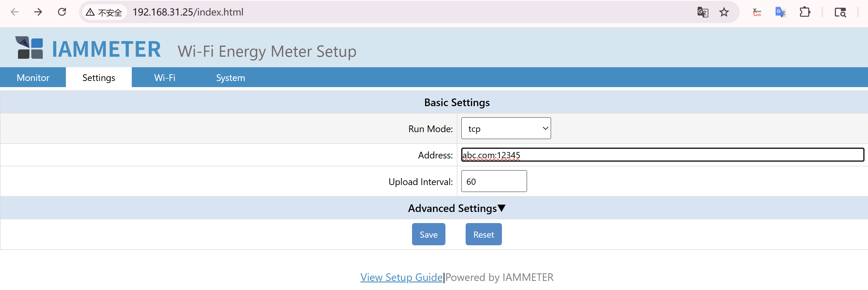Open the not-secure site info warning
This screenshot has height=290, width=868.
104,13
